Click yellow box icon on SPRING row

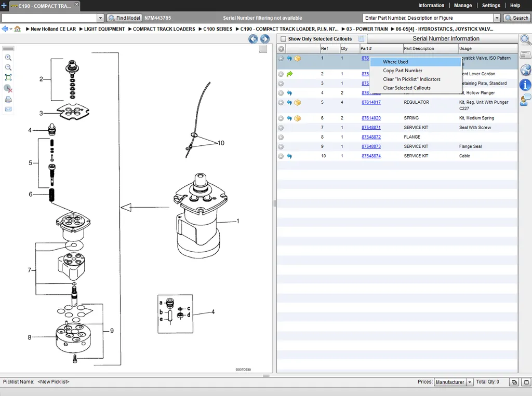pyautogui.click(x=298, y=118)
